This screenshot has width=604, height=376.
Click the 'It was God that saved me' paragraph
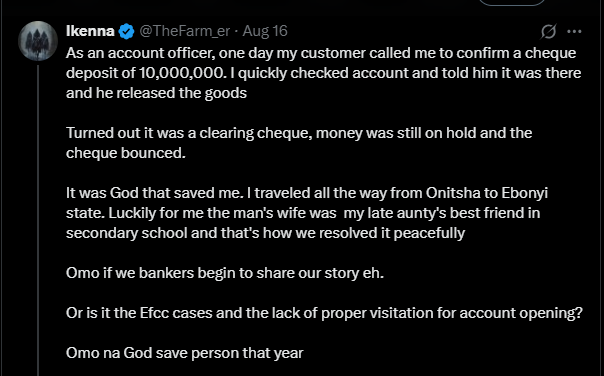pyautogui.click(x=307, y=213)
